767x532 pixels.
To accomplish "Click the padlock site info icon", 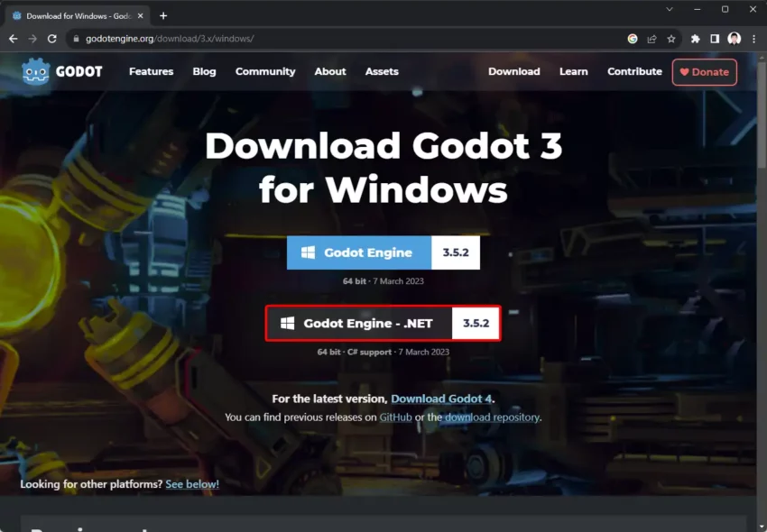I will 76,39.
